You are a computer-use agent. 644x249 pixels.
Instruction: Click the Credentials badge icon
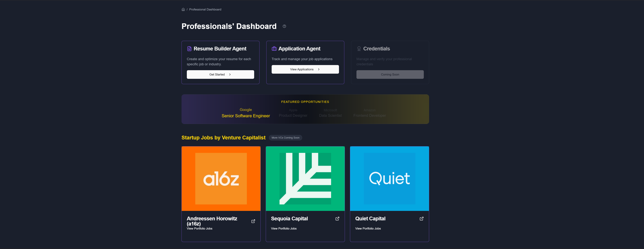359,49
